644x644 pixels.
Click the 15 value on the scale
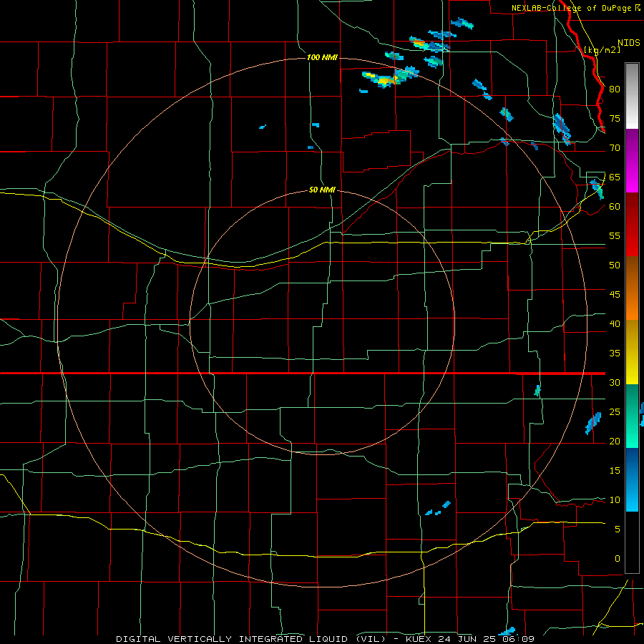click(615, 470)
